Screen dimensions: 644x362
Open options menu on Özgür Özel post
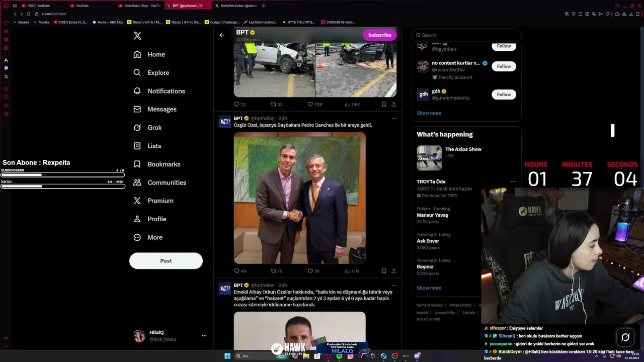394,118
